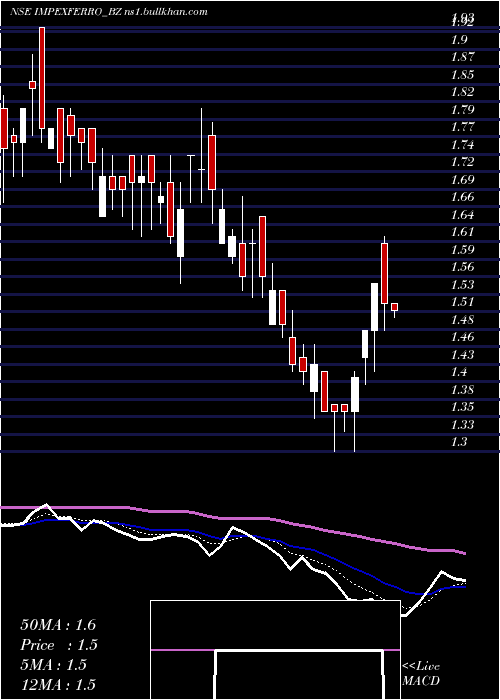Click the 1.56 price axis label
500x700 pixels.
click(463, 267)
